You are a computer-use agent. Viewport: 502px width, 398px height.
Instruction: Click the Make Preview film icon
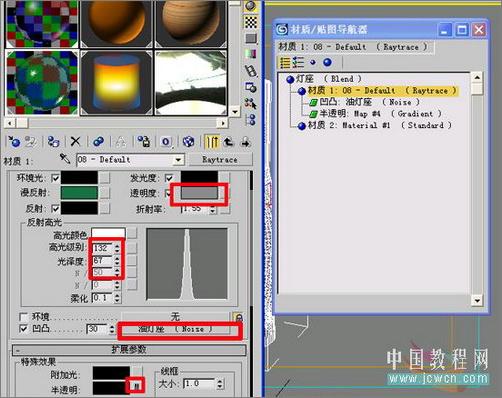point(251,71)
